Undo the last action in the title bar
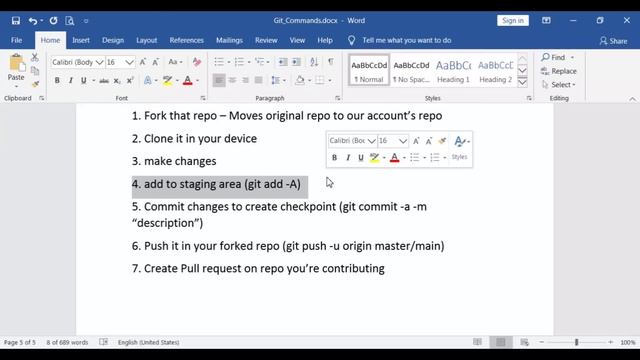The height and width of the screenshot is (360, 640). (33, 20)
